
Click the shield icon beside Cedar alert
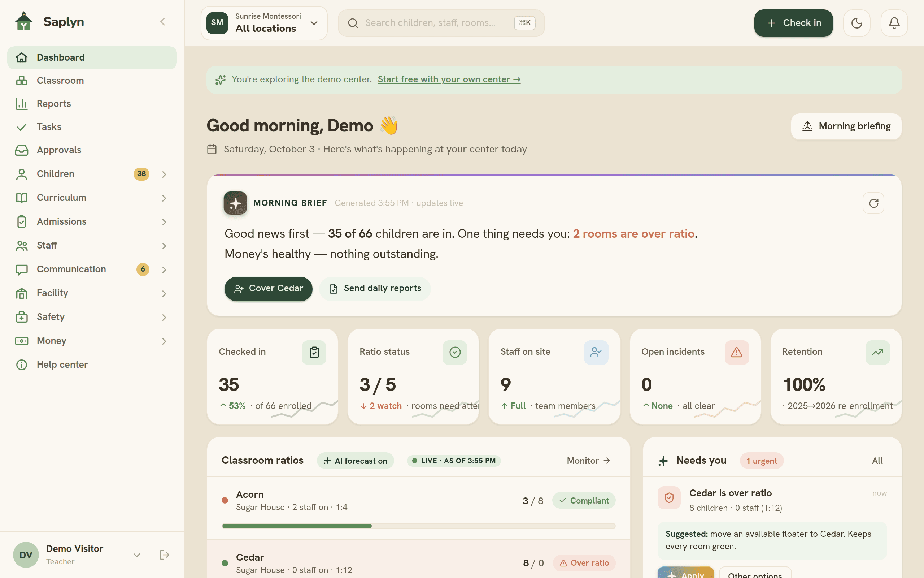click(669, 498)
